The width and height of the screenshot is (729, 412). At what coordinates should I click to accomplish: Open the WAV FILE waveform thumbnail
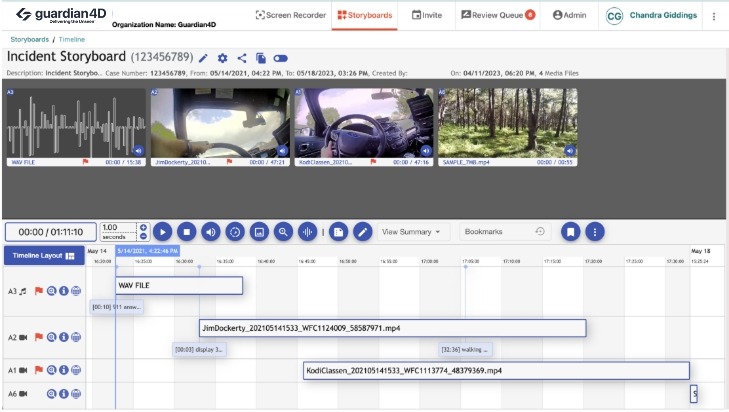coord(76,123)
